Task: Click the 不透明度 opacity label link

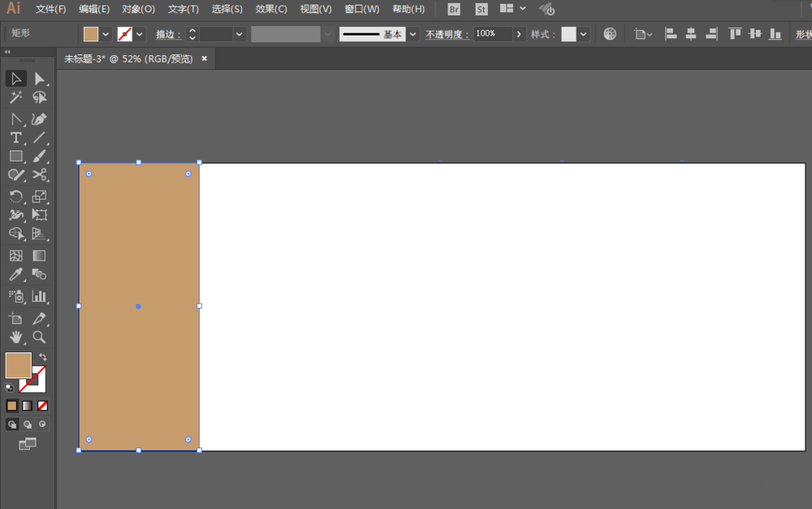Action: pyautogui.click(x=447, y=34)
